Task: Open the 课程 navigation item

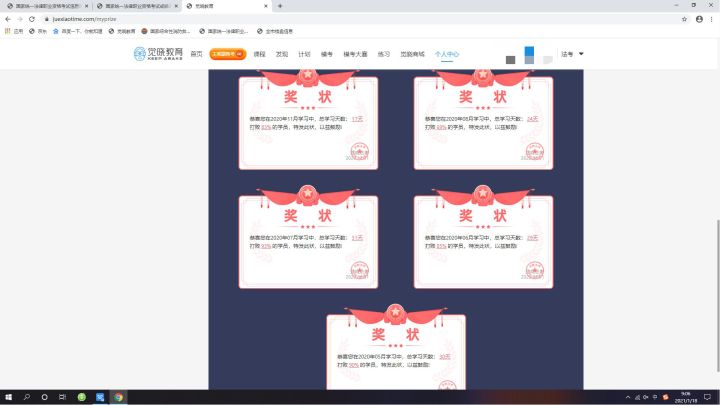Action: click(259, 54)
